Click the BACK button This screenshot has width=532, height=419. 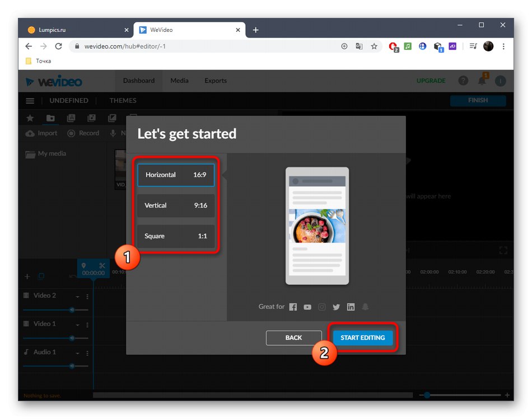[294, 338]
